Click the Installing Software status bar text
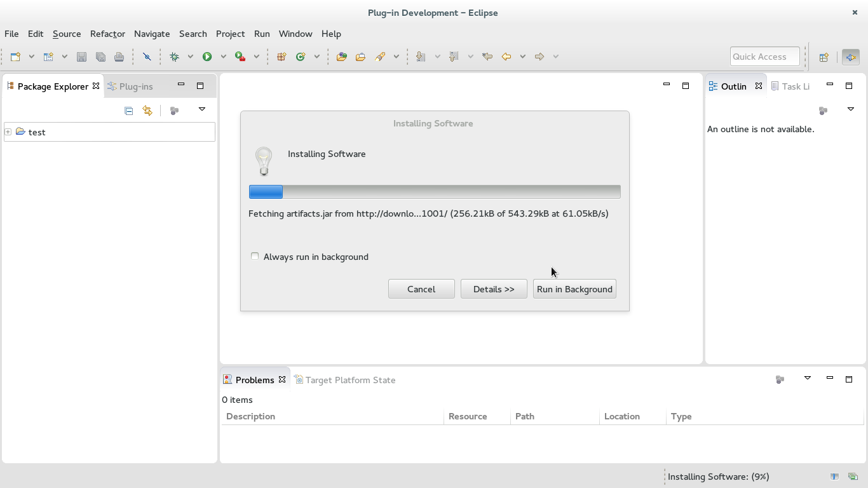 point(718,477)
